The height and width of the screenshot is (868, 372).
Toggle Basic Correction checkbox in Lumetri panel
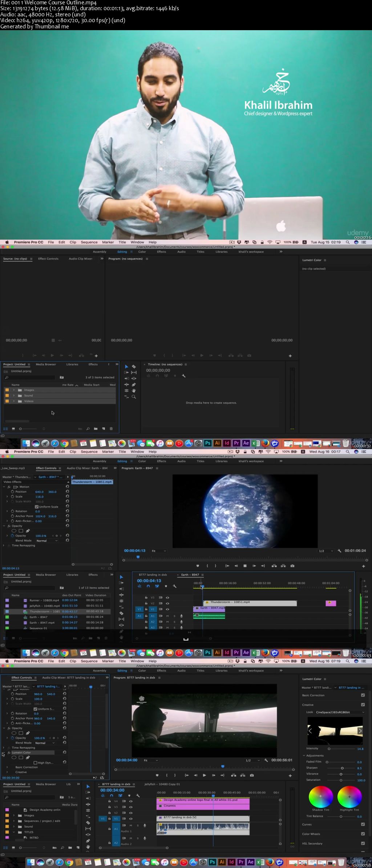[x=363, y=695]
